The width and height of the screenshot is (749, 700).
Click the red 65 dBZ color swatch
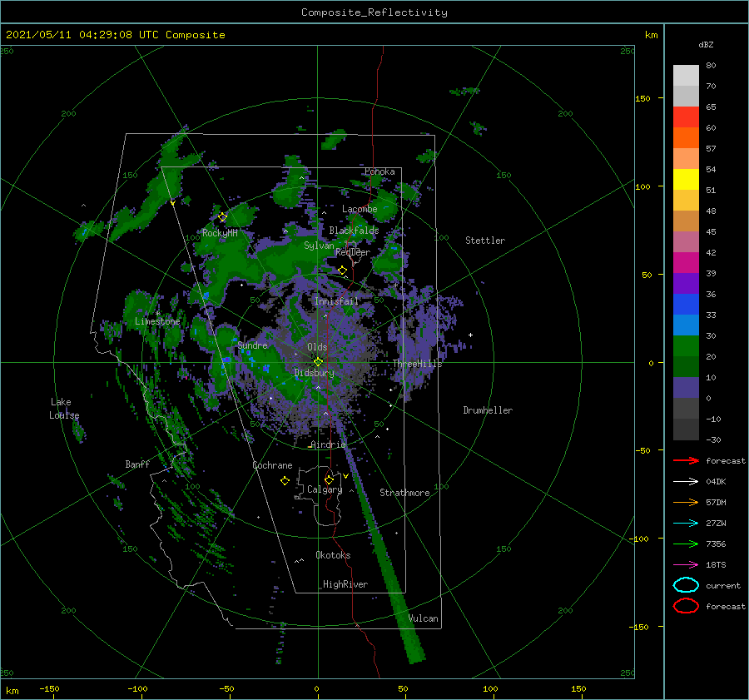[x=686, y=117]
